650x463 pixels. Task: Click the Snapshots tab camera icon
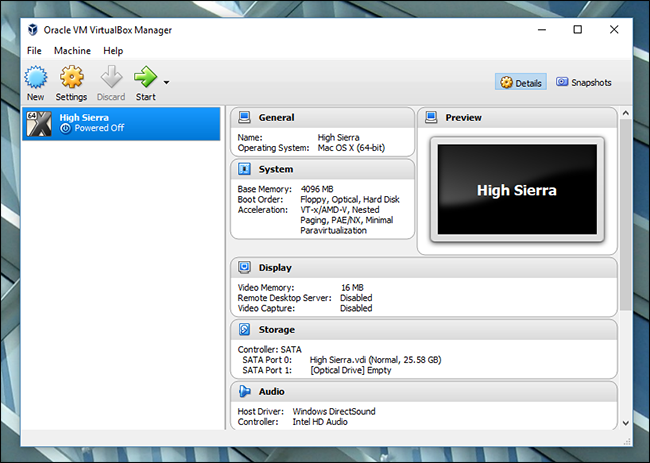pyautogui.click(x=562, y=82)
